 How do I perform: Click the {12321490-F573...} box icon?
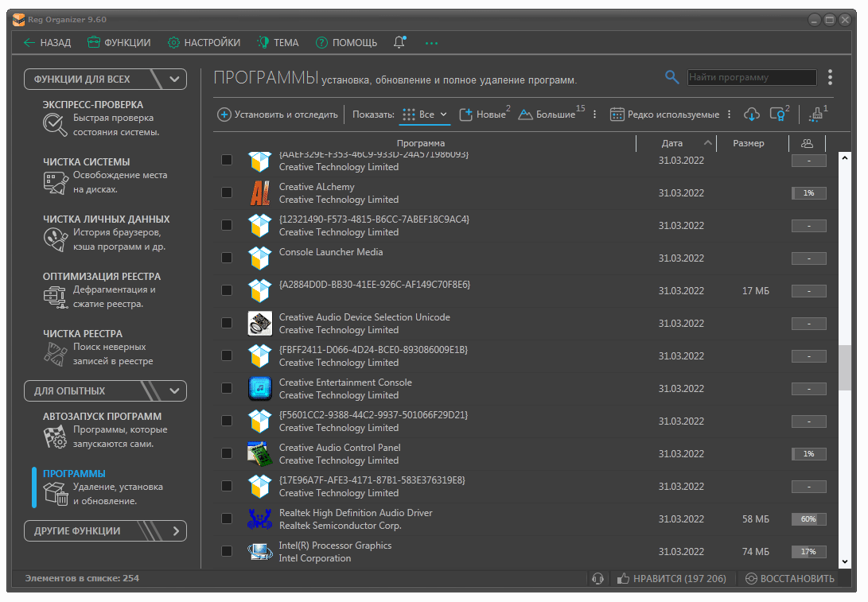pos(259,225)
